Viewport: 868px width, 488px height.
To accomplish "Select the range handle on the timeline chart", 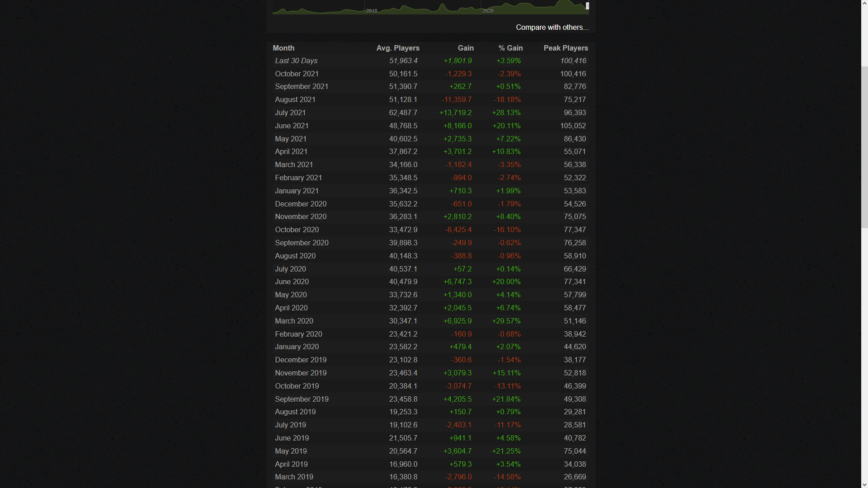I will 587,6.
